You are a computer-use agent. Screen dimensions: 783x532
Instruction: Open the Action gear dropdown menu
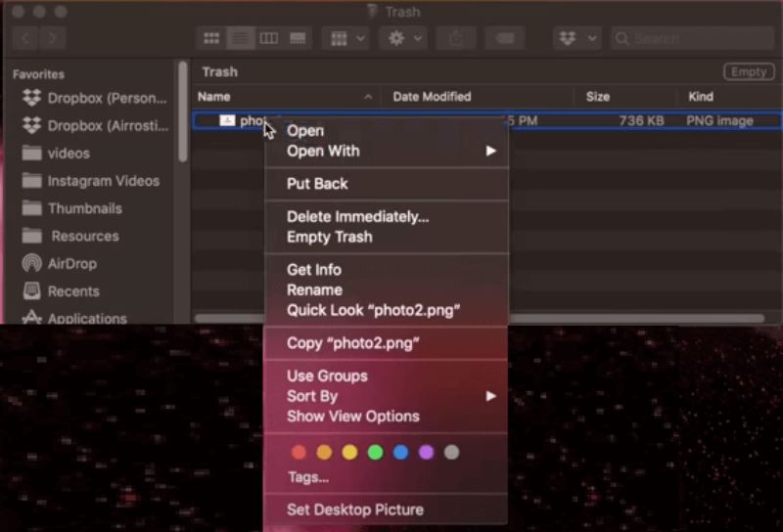pyautogui.click(x=405, y=38)
